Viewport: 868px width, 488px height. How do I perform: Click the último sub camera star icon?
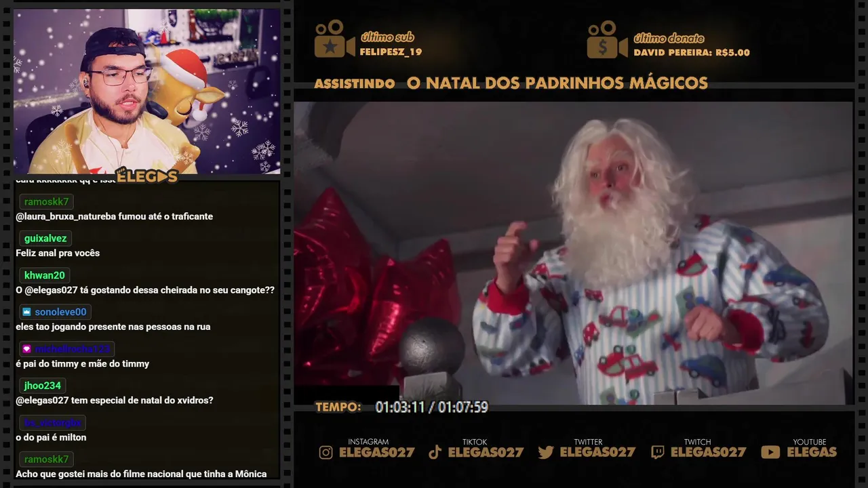(334, 39)
